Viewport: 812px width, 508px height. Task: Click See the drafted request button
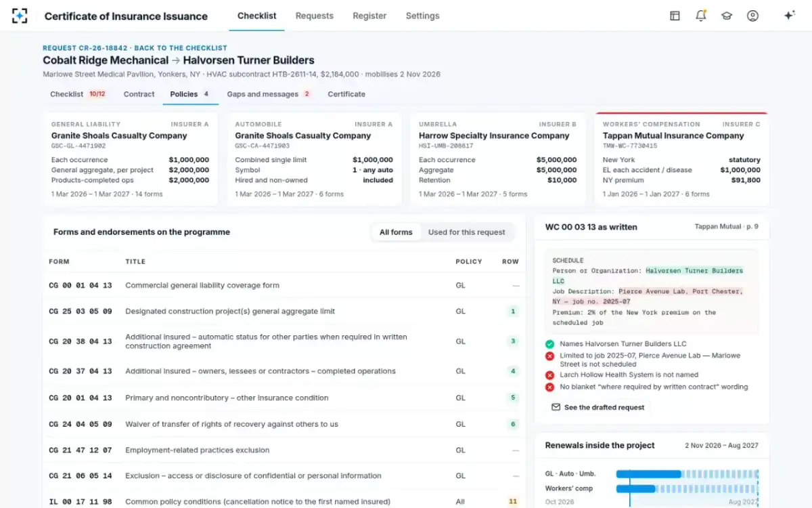click(598, 407)
